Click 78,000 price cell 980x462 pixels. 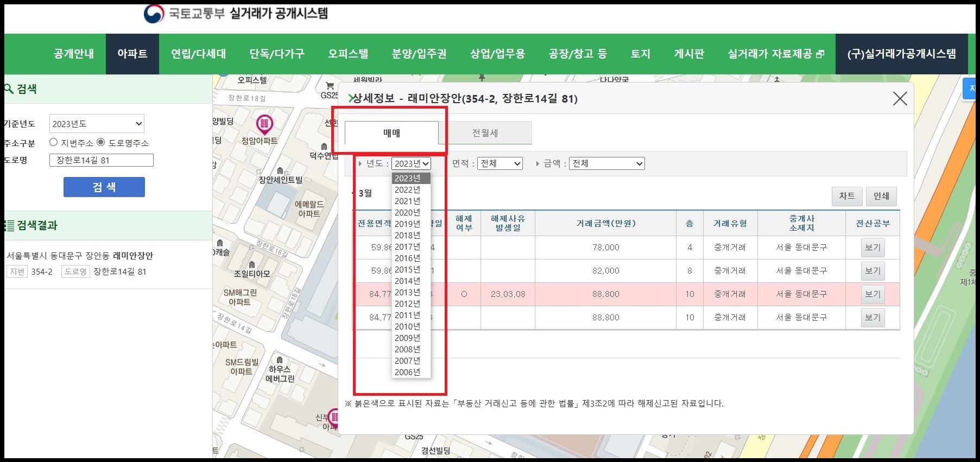pyautogui.click(x=606, y=248)
